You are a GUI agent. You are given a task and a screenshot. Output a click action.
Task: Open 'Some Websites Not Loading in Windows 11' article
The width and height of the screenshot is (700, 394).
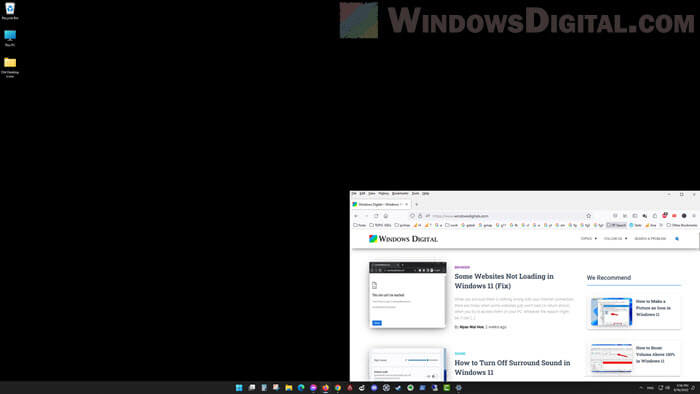[x=504, y=281]
